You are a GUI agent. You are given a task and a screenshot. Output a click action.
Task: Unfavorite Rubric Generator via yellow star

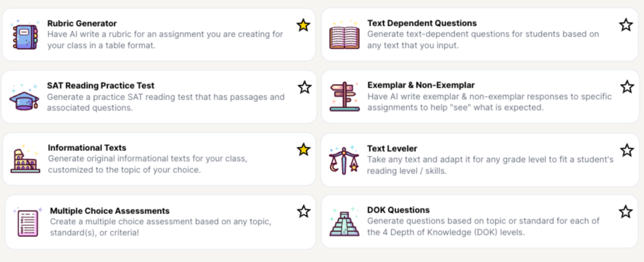coord(303,25)
